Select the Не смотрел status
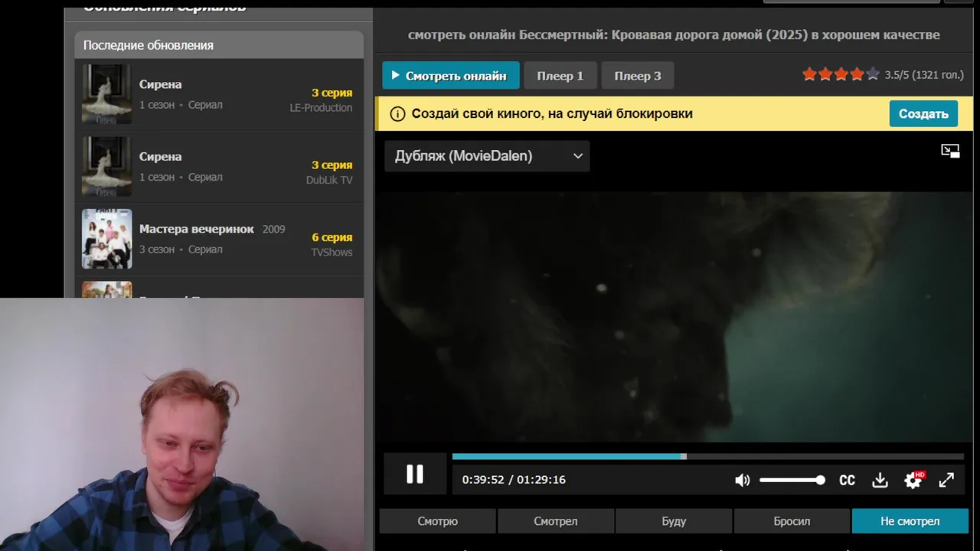Viewport: 980px width, 551px height. [910, 521]
